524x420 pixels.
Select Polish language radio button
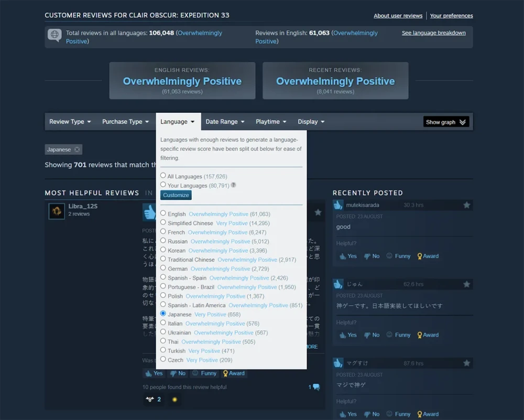coord(163,295)
